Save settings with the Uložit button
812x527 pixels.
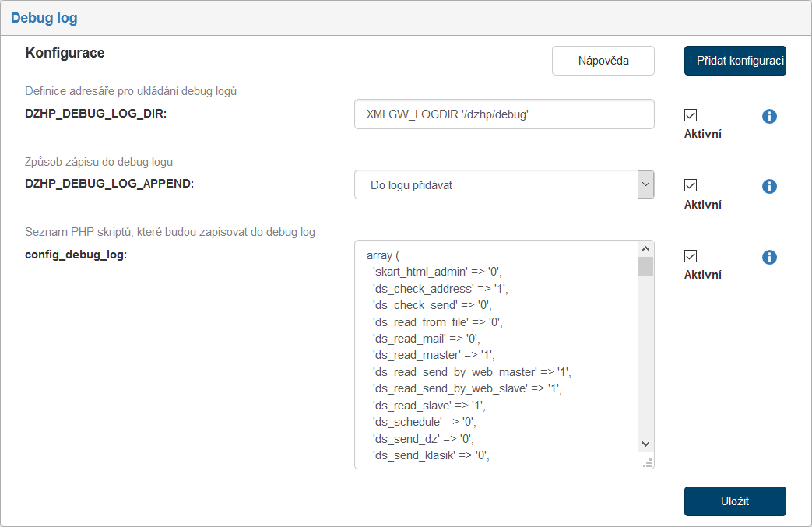735,501
